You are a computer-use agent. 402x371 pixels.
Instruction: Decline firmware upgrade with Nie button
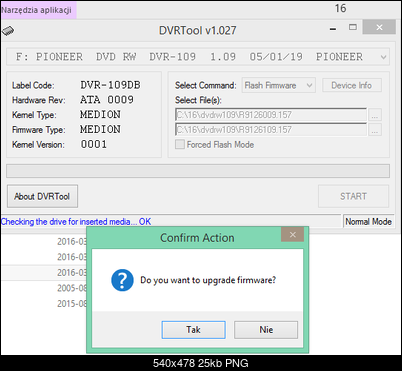pyautogui.click(x=266, y=330)
